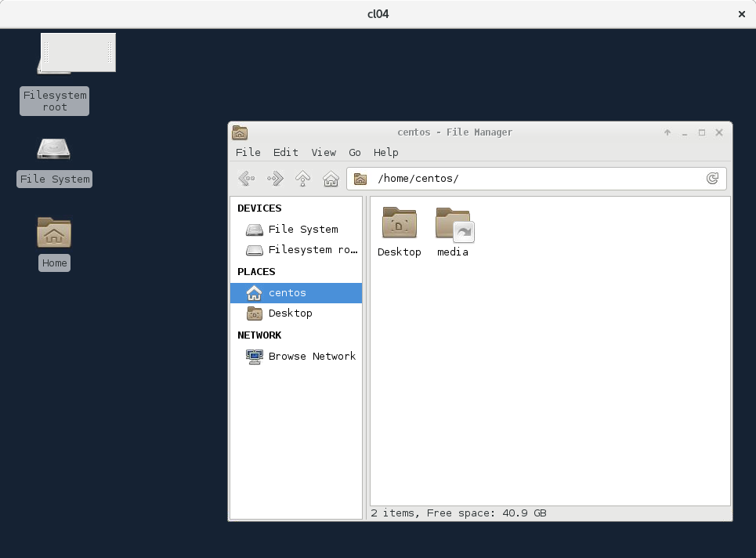This screenshot has width=756, height=558.
Task: Click the PLACES sidebar heading
Action: pos(256,272)
